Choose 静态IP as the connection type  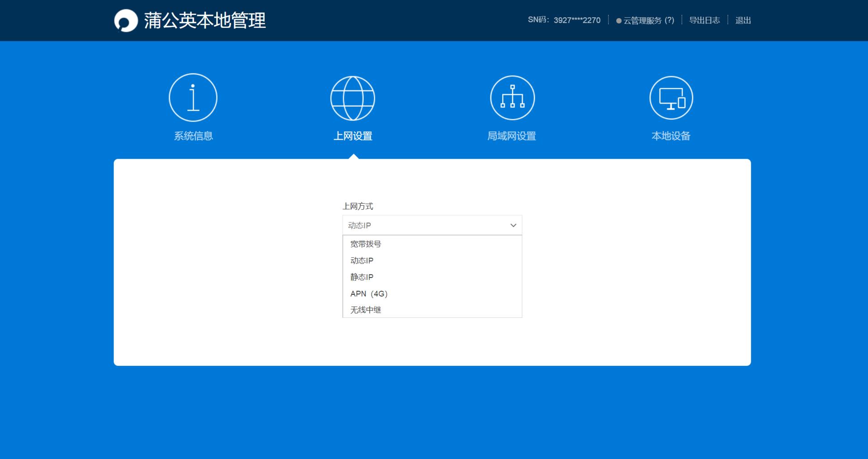point(361,277)
